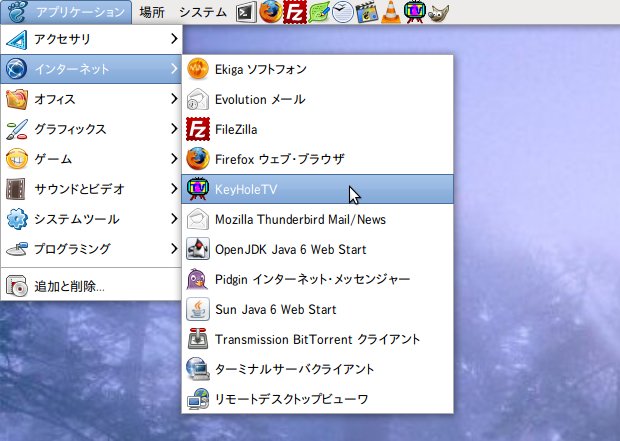Expand the オフィス submenu arrow
Image resolution: width=620 pixels, height=441 pixels.
coord(174,99)
